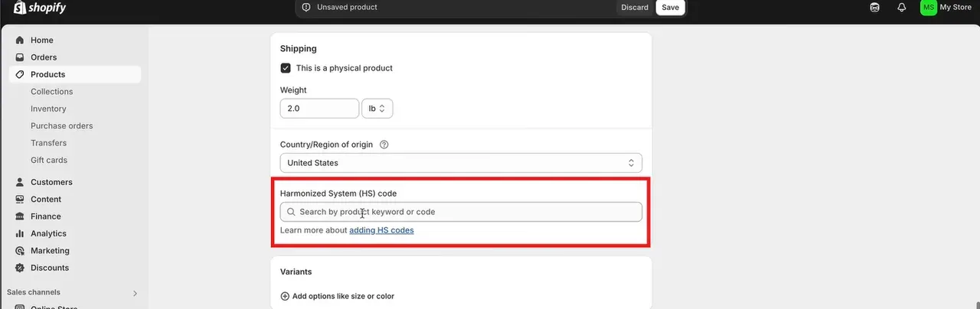
Task: Open Inventory in the Products submenu
Action: [48, 109]
